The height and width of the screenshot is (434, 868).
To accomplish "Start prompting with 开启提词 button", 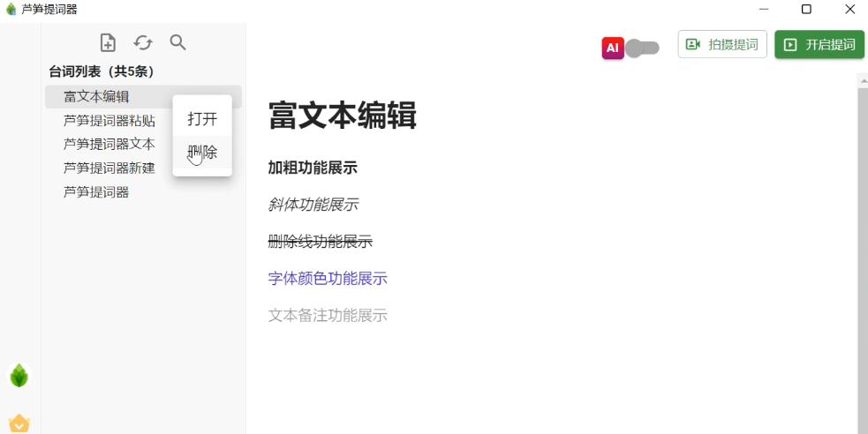I will [x=819, y=44].
